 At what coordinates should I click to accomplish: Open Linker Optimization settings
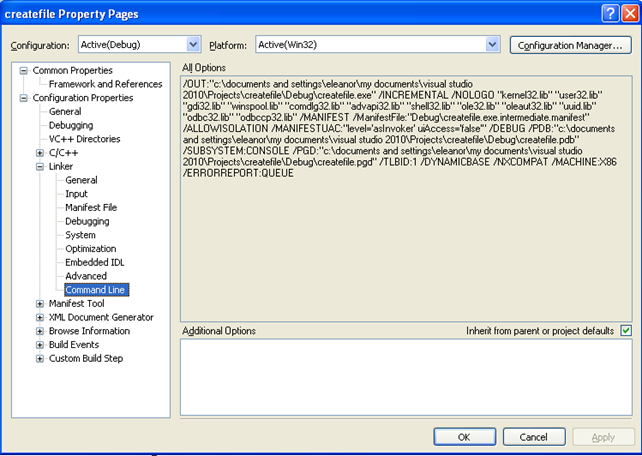90,249
